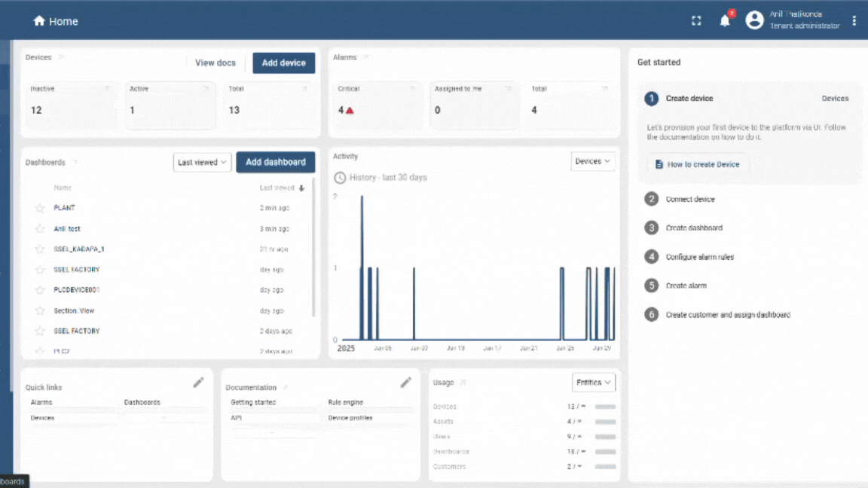Click the Home icon in header
The width and height of the screenshot is (868, 488).
coord(39,21)
